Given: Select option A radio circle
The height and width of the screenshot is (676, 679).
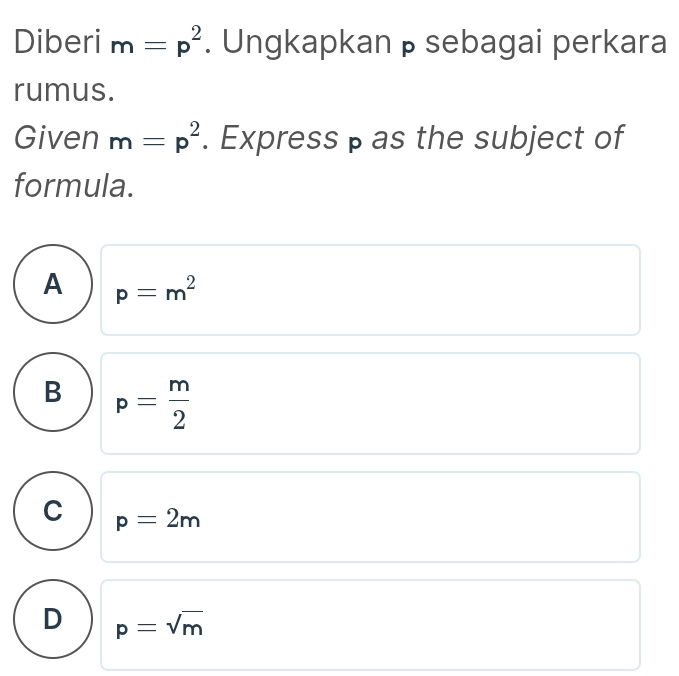Looking at the screenshot, I should [54, 284].
